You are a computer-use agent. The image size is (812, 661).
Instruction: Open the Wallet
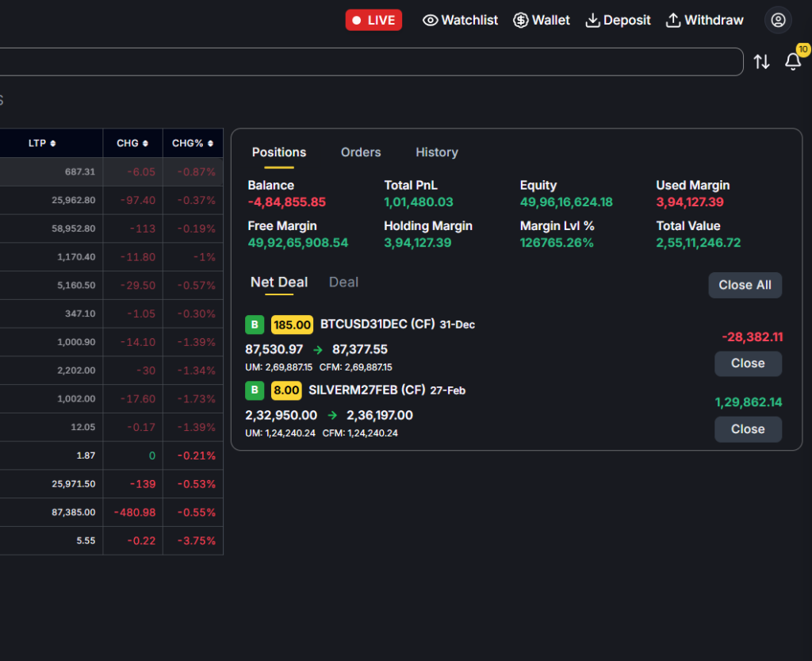click(542, 21)
